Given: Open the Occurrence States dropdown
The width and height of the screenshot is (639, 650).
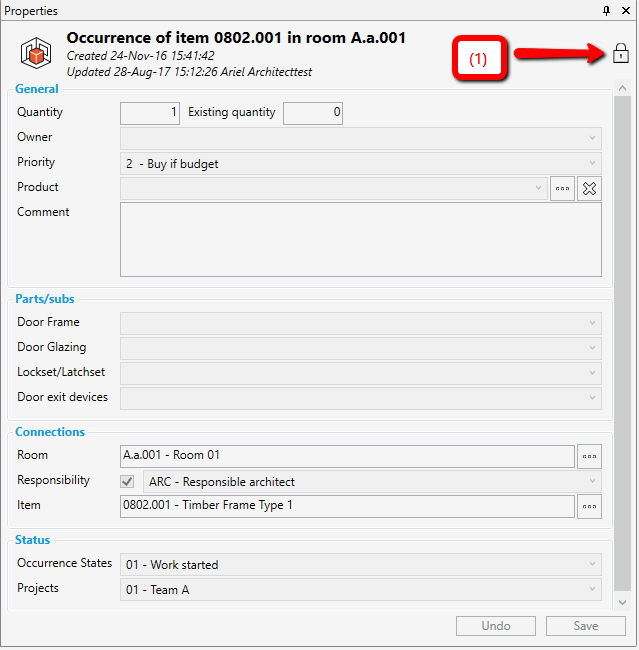Looking at the screenshot, I should tap(361, 565).
